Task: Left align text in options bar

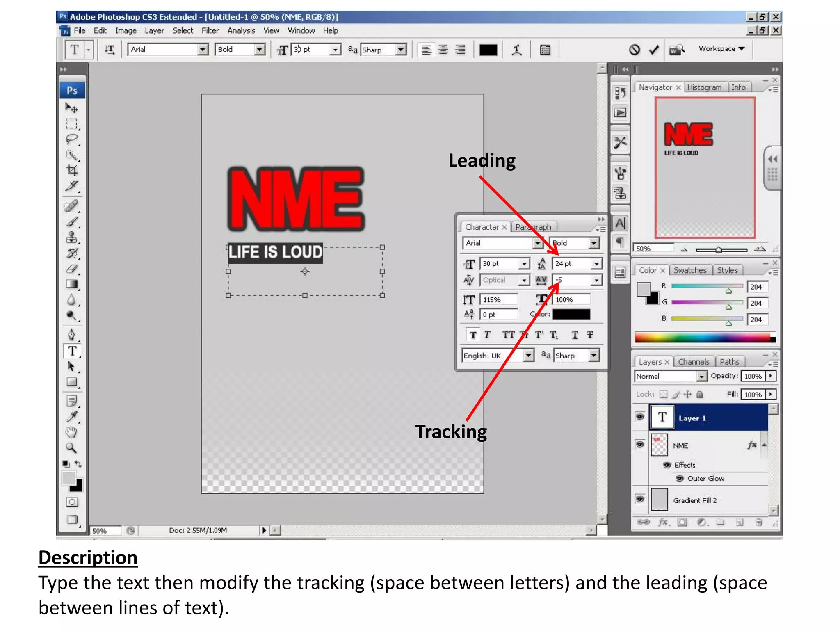Action: 427,50
